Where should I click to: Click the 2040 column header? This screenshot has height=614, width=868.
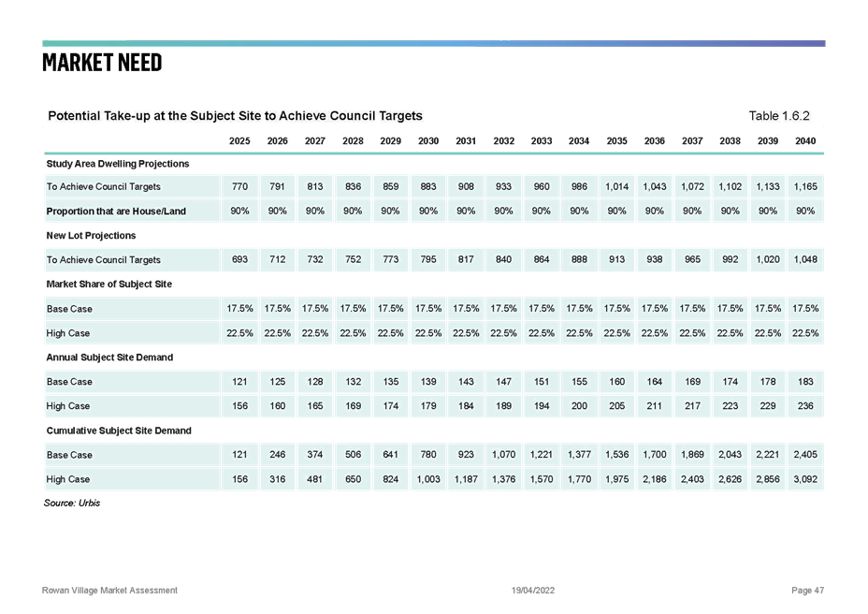805,140
